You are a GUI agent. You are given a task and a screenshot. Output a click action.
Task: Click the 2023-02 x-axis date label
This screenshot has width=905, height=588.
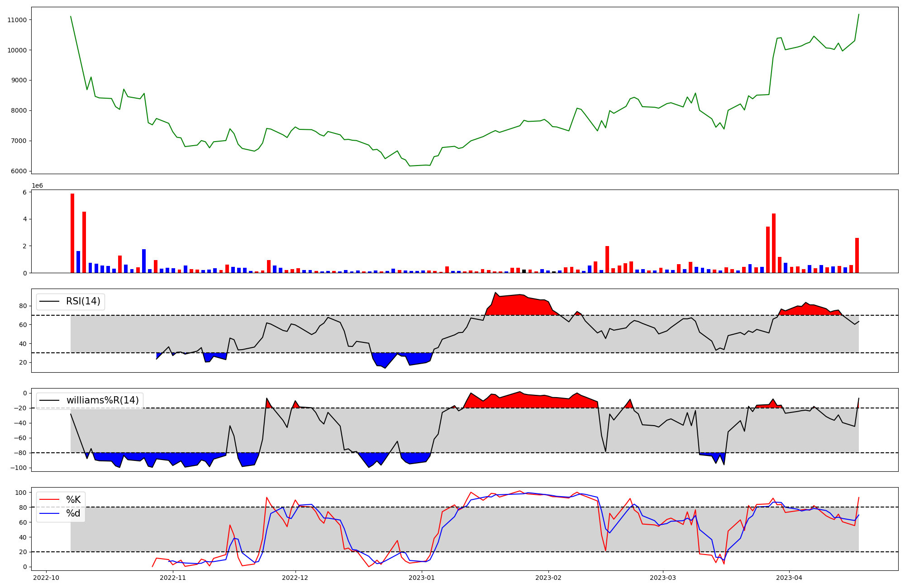tap(548, 578)
